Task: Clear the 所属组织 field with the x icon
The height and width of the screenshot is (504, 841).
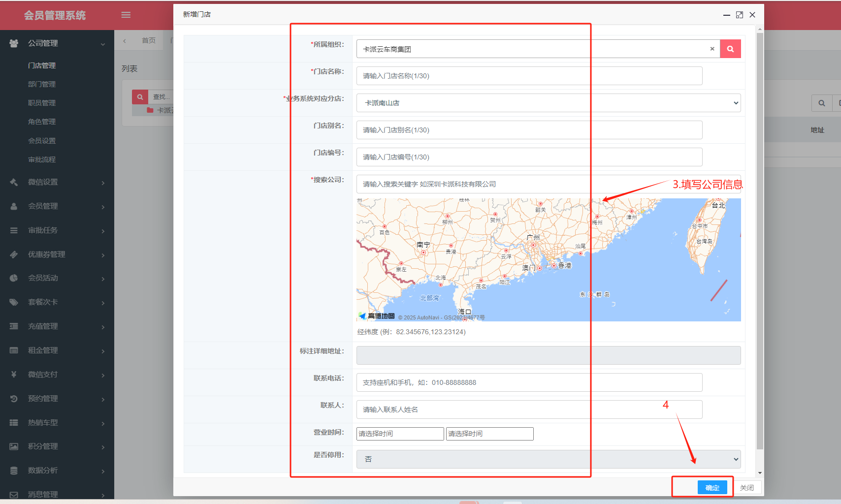Action: [712, 49]
